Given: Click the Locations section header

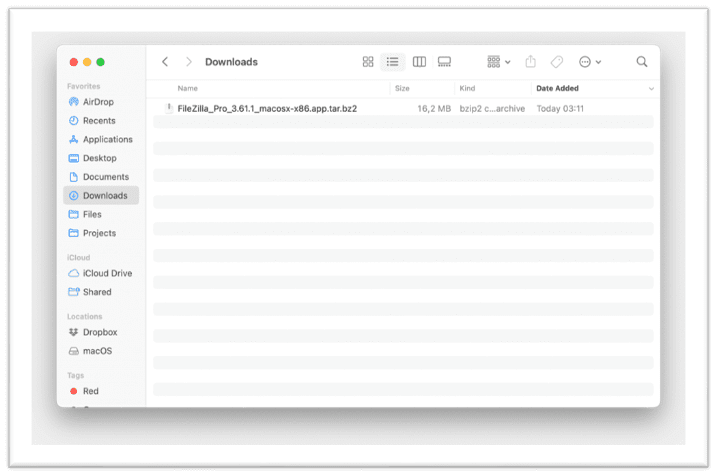Looking at the screenshot, I should point(84,316).
